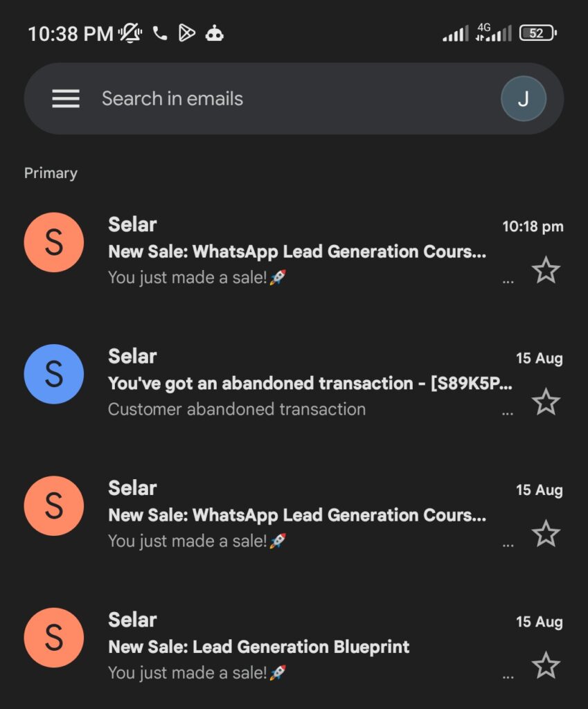This screenshot has width=588, height=709.
Task: Tap the orange Selar avatar on the newest email
Action: [x=54, y=242]
